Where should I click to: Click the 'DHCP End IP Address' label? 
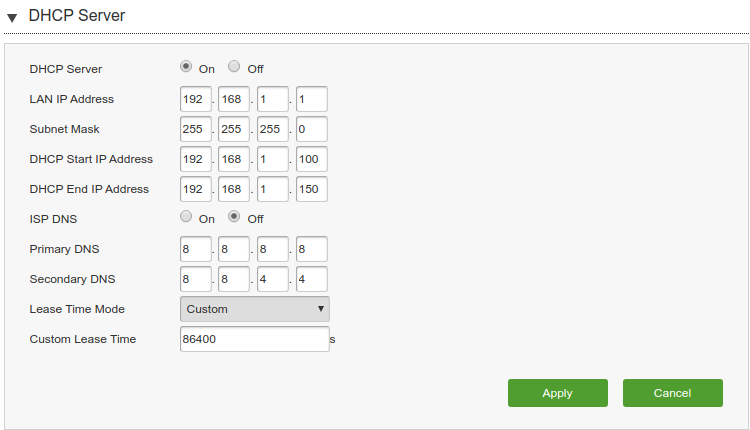pyautogui.click(x=89, y=189)
